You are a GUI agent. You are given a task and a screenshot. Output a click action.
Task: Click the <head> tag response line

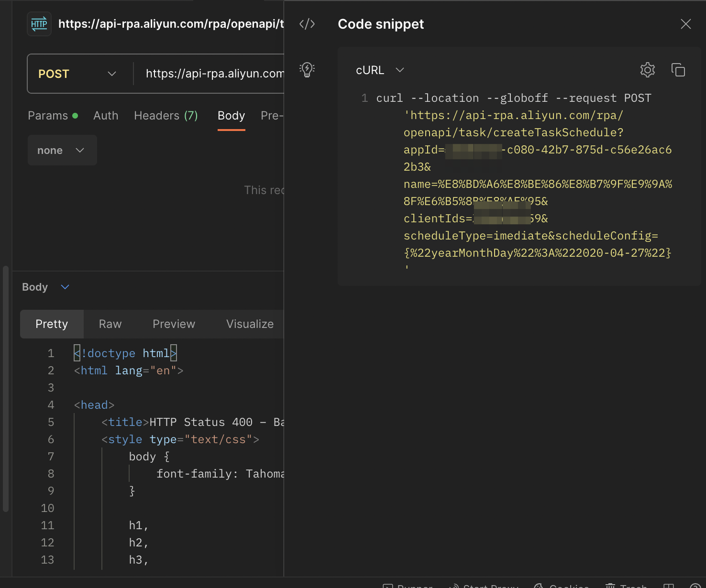click(94, 405)
